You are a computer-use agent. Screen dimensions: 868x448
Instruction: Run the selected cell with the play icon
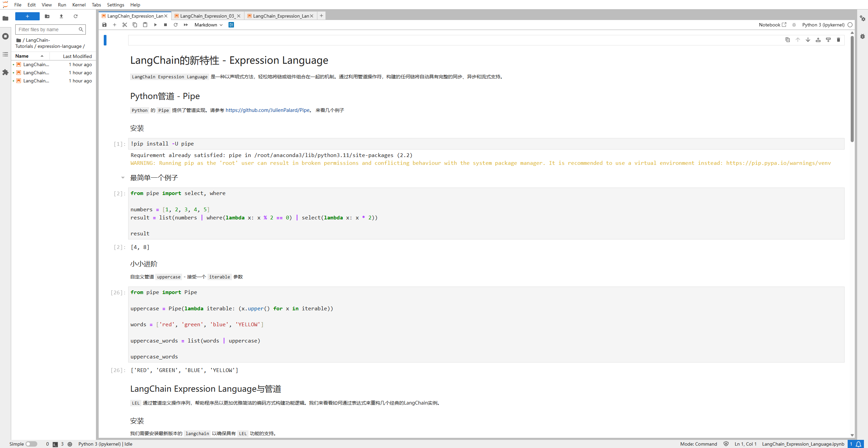tap(155, 25)
